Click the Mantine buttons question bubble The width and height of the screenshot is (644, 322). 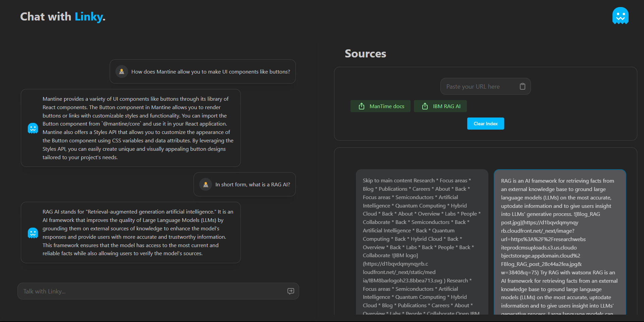point(210,72)
